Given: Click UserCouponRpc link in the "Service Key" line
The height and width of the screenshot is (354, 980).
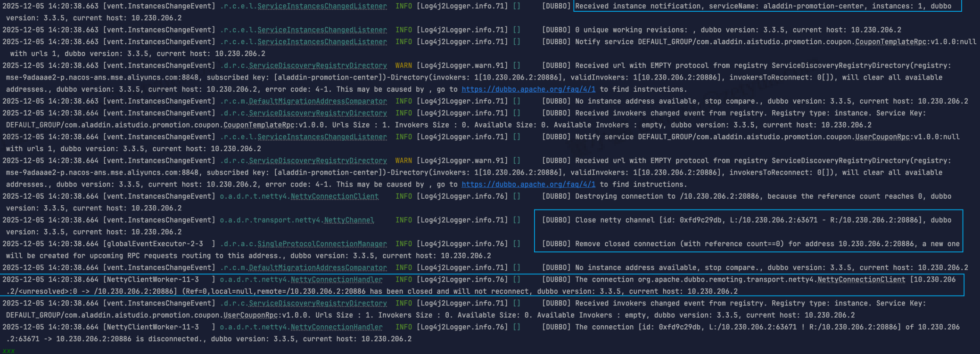Looking at the screenshot, I should tap(250, 315).
